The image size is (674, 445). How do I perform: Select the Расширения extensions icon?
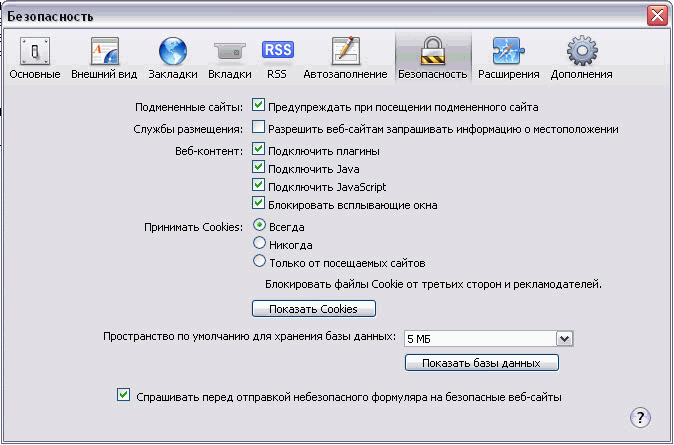coord(509,51)
